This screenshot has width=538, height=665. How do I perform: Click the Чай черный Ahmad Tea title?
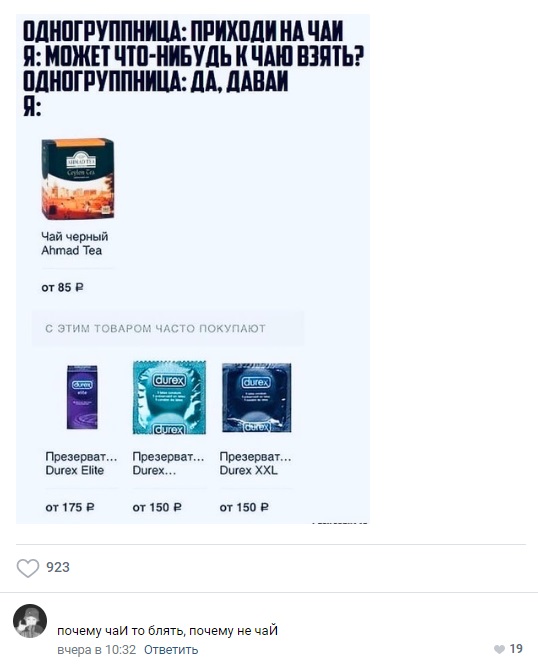(x=75, y=243)
